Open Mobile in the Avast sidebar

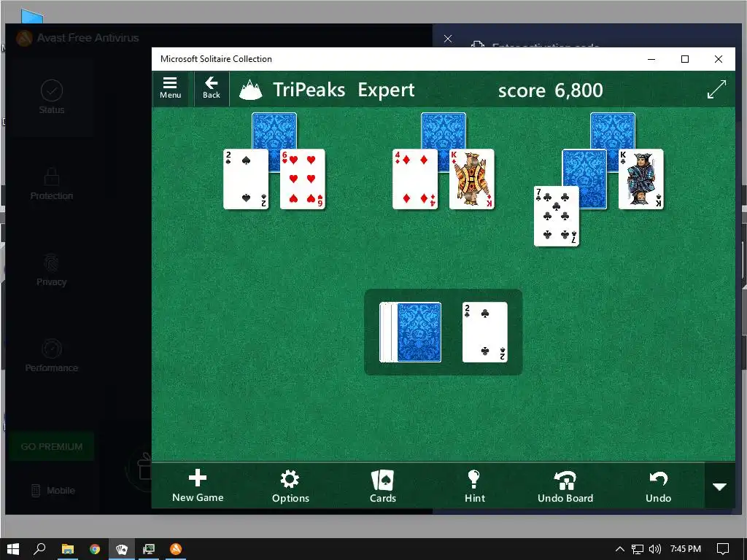tap(53, 490)
